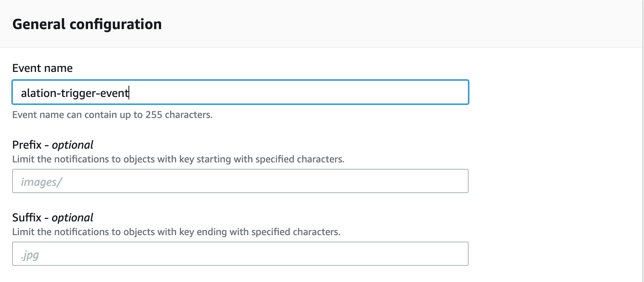Viewport: 644px width, 282px height.
Task: Click the General configuration heading
Action: [87, 24]
